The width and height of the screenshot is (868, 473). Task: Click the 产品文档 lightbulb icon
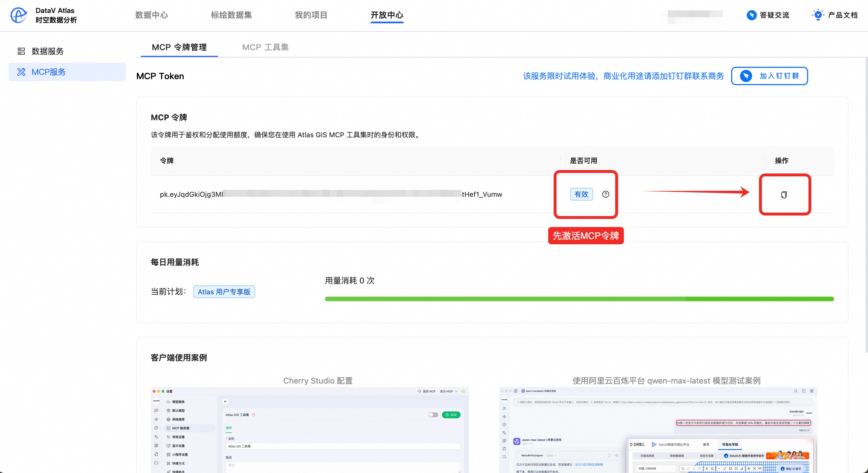point(818,15)
